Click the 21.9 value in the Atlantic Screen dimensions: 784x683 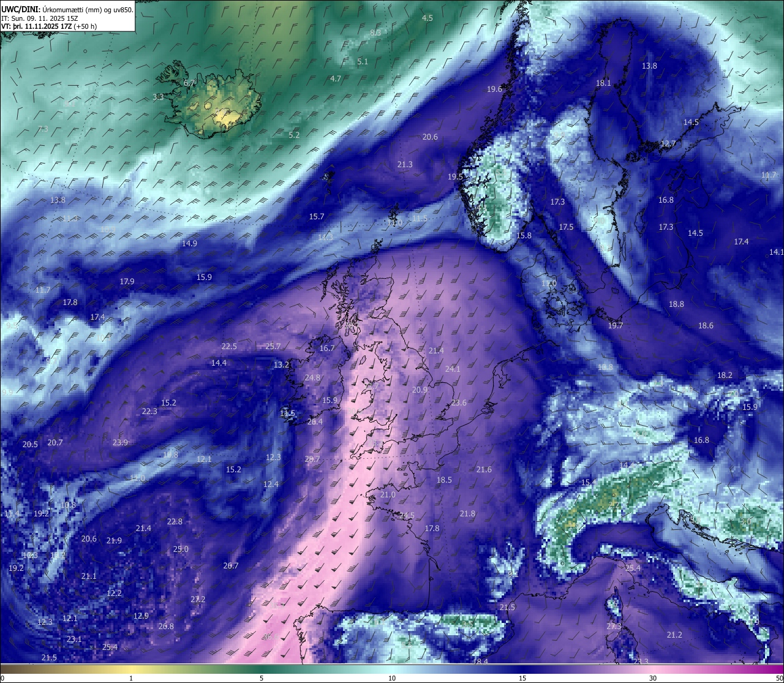coord(114,541)
